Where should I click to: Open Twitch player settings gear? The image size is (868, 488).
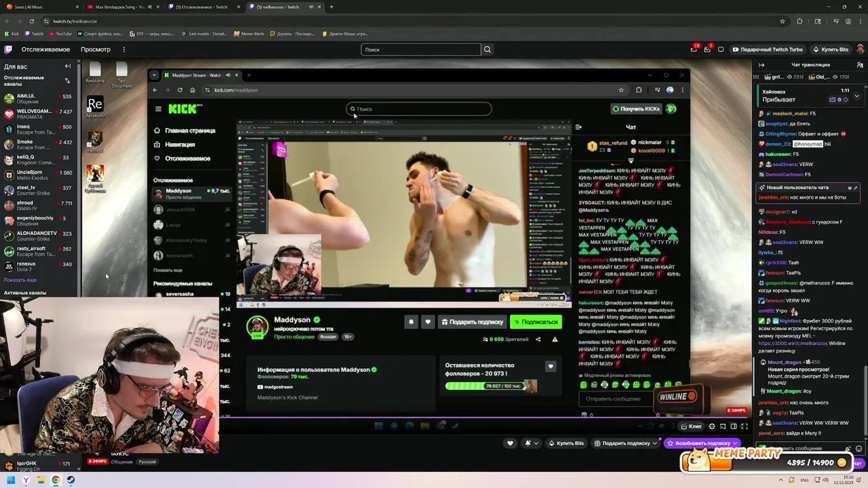click(x=712, y=426)
